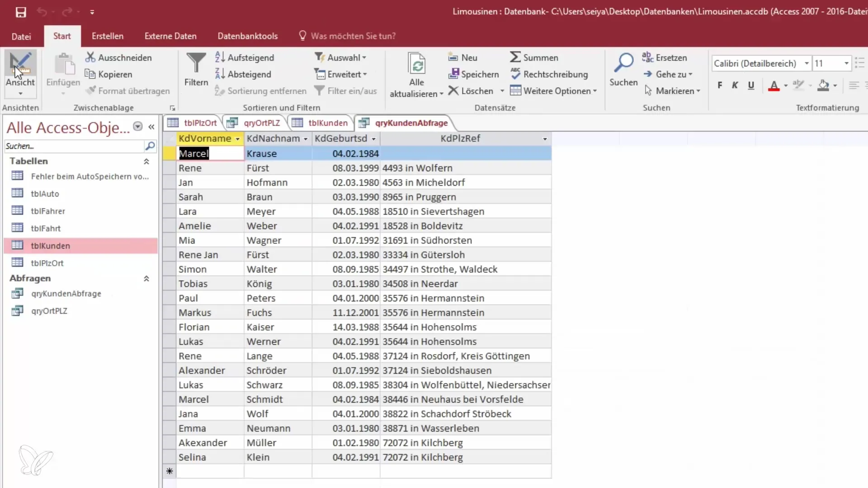Switch to the tblKunden document tab
The image size is (868, 488).
(x=320, y=123)
